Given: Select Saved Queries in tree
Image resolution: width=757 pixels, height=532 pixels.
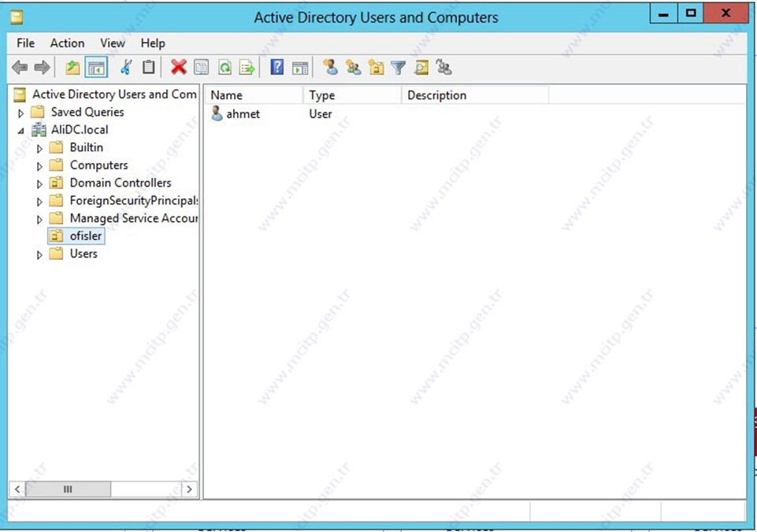Looking at the screenshot, I should 87,112.
